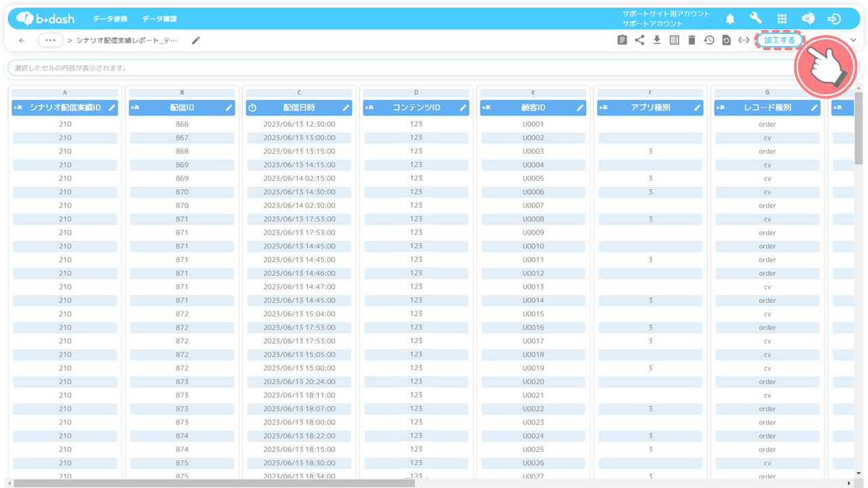Edit the 顧客ID column name
The image size is (868, 488).
(580, 107)
